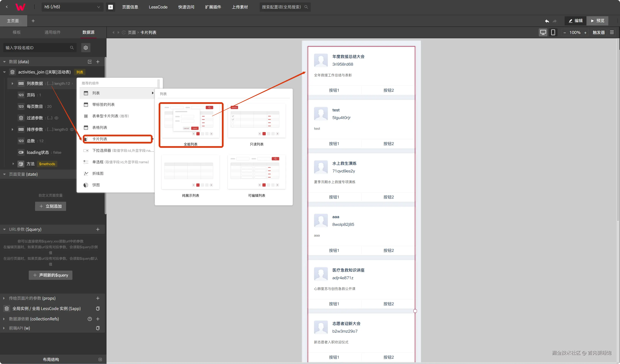Screen dimensions: 620x364
Task: Add a new page with the plus-square icon
Action: click(111, 7)
